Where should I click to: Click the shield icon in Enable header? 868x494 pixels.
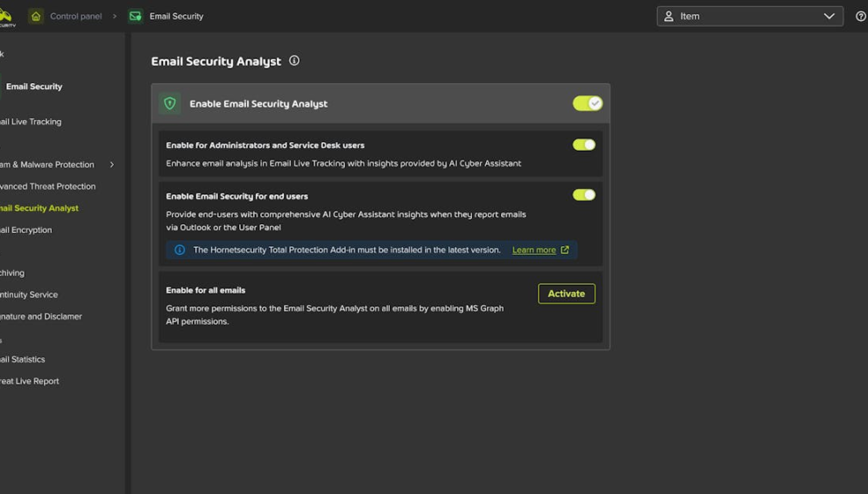pos(170,103)
